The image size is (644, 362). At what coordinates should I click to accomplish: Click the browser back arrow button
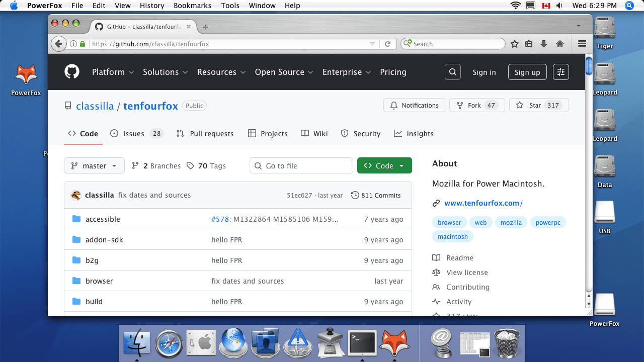[58, 44]
